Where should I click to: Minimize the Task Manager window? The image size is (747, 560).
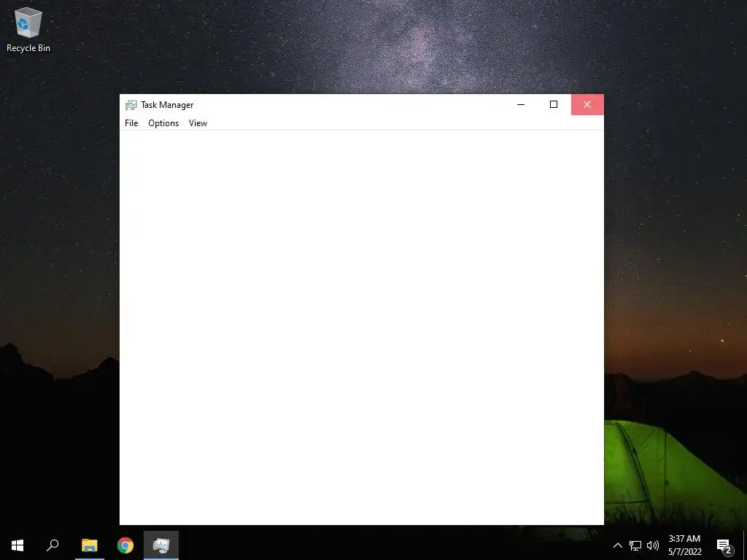(521, 104)
